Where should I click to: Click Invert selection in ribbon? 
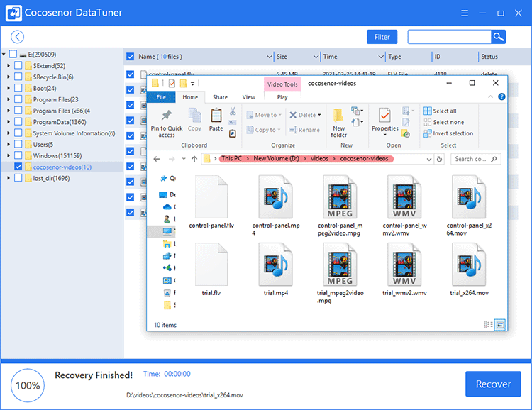click(x=448, y=133)
